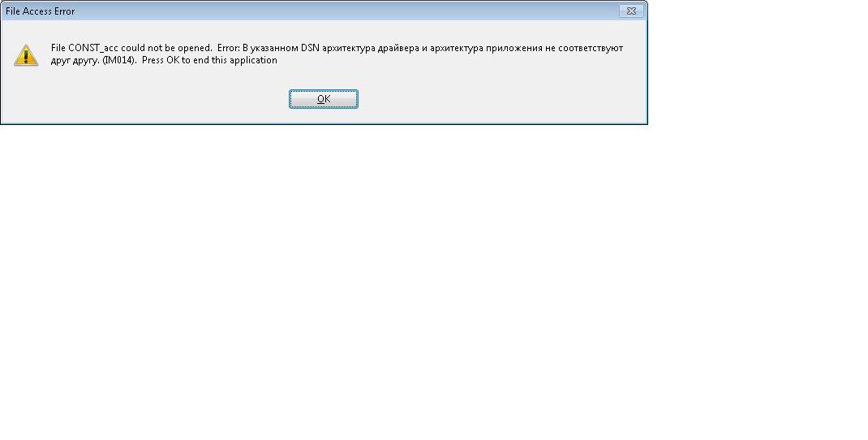Click the empty title bar area

click(343, 11)
